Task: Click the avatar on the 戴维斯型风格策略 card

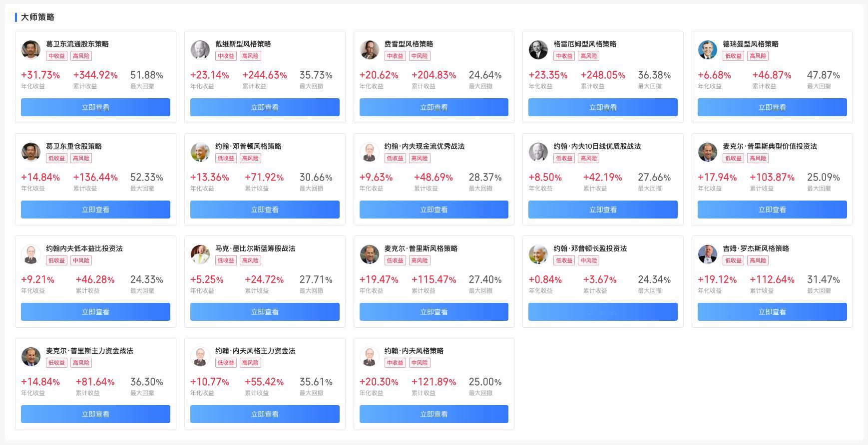Action: (200, 49)
